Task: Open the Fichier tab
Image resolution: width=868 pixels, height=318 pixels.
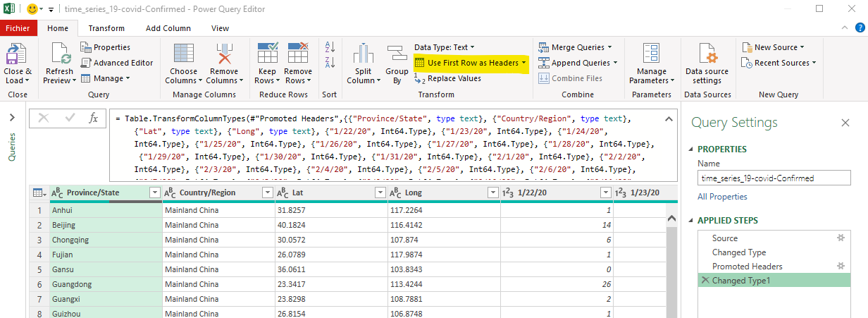Action: click(18, 28)
